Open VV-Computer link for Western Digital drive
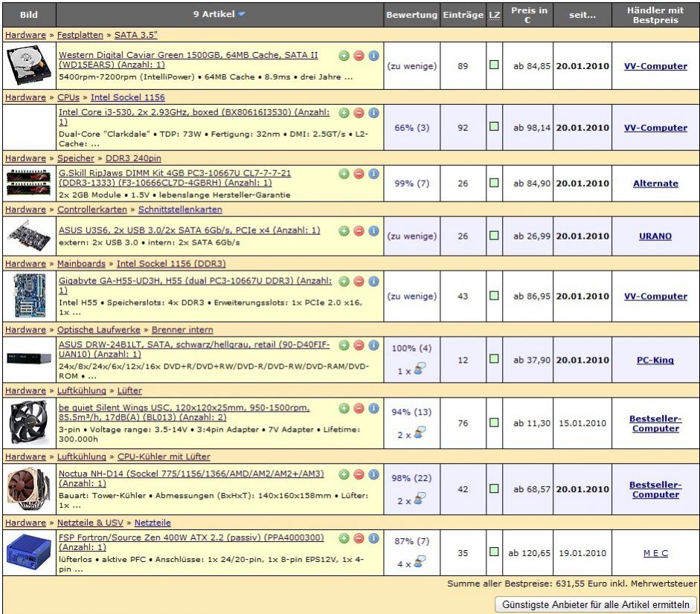The width and height of the screenshot is (700, 614). (x=655, y=66)
